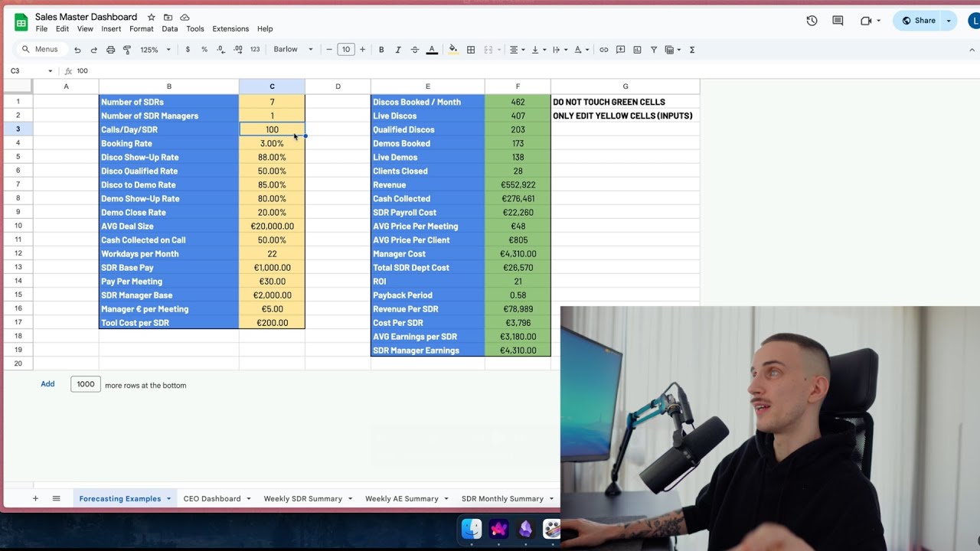Open the Insert menu

[111, 29]
